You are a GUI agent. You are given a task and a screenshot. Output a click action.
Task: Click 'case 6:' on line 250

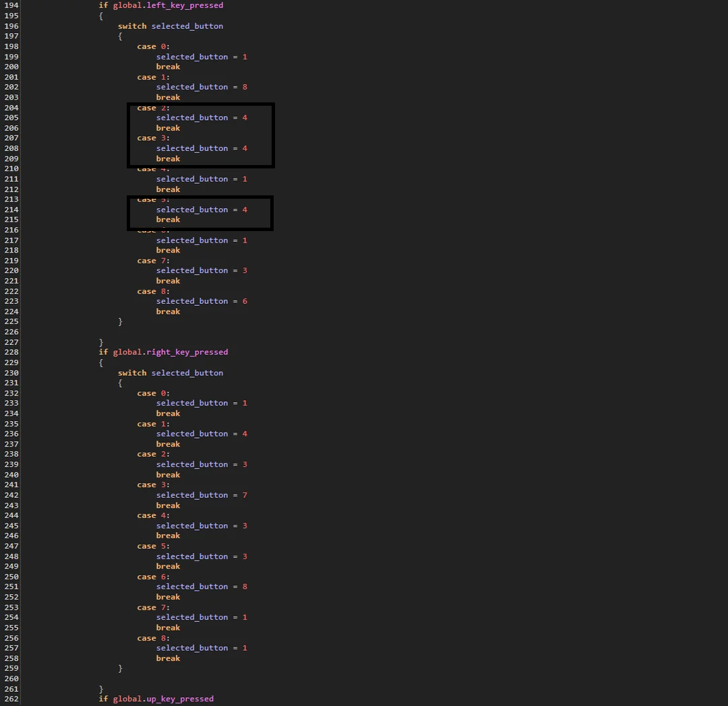153,577
